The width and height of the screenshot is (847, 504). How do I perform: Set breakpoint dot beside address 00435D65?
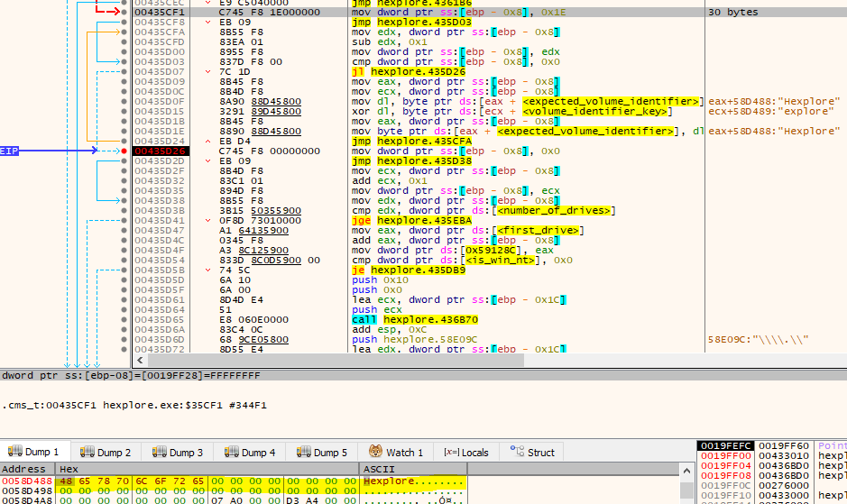(124, 320)
